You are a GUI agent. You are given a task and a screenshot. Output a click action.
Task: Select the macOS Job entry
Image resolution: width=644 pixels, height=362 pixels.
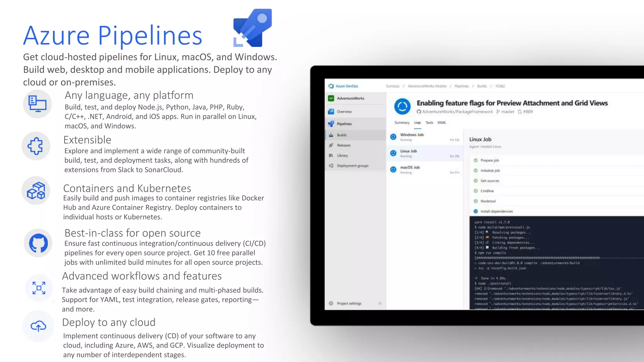[x=410, y=168]
